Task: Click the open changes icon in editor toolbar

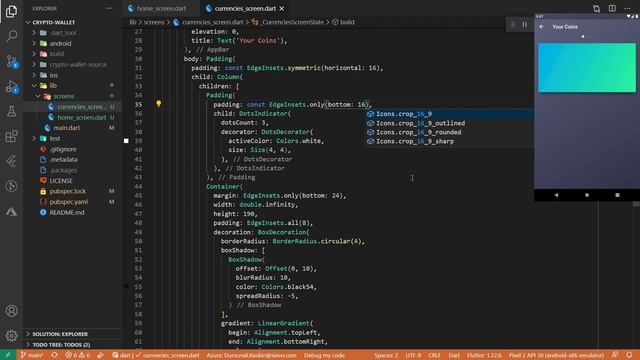Action: tap(596, 8)
